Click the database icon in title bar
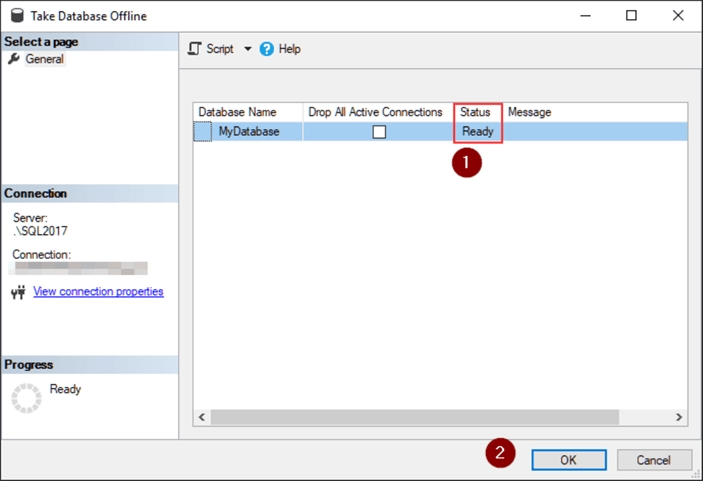Image resolution: width=703 pixels, height=481 pixels. 17,15
